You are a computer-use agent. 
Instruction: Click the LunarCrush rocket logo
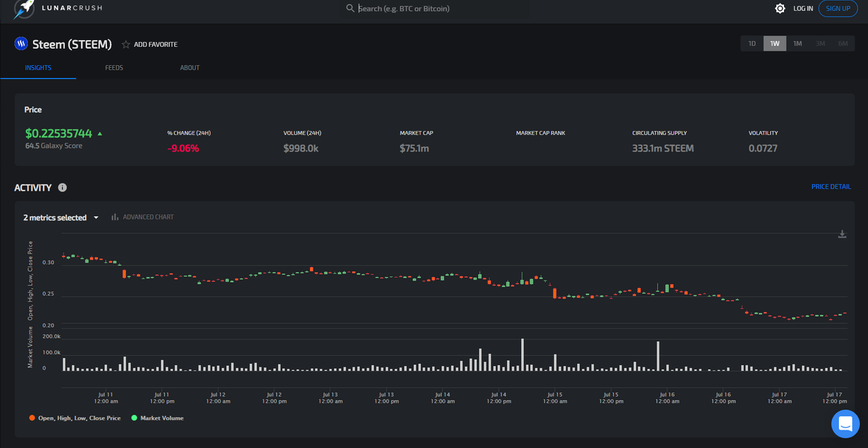click(x=24, y=9)
